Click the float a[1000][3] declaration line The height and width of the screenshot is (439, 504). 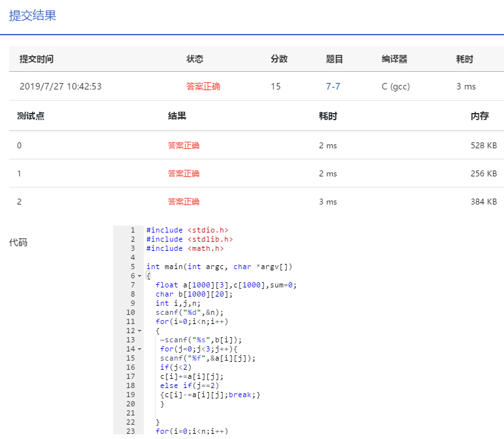point(226,285)
